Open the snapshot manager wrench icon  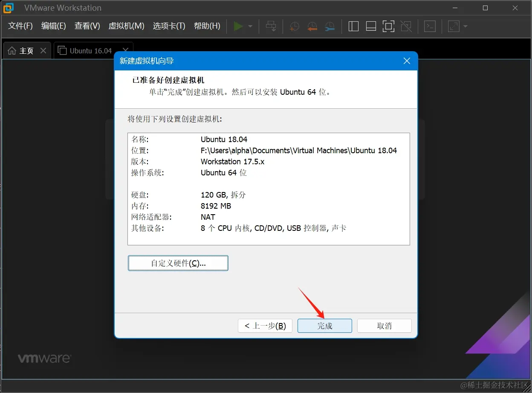(x=330, y=26)
